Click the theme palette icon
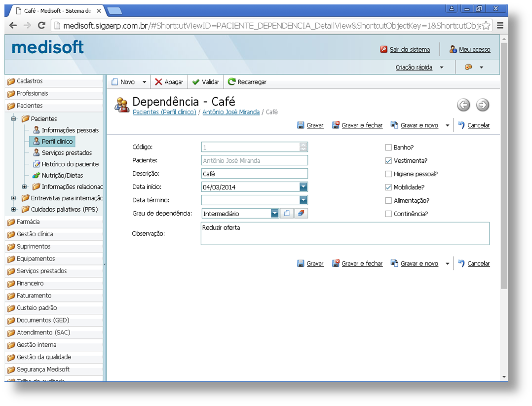This screenshot has height=406, width=532. [x=468, y=67]
